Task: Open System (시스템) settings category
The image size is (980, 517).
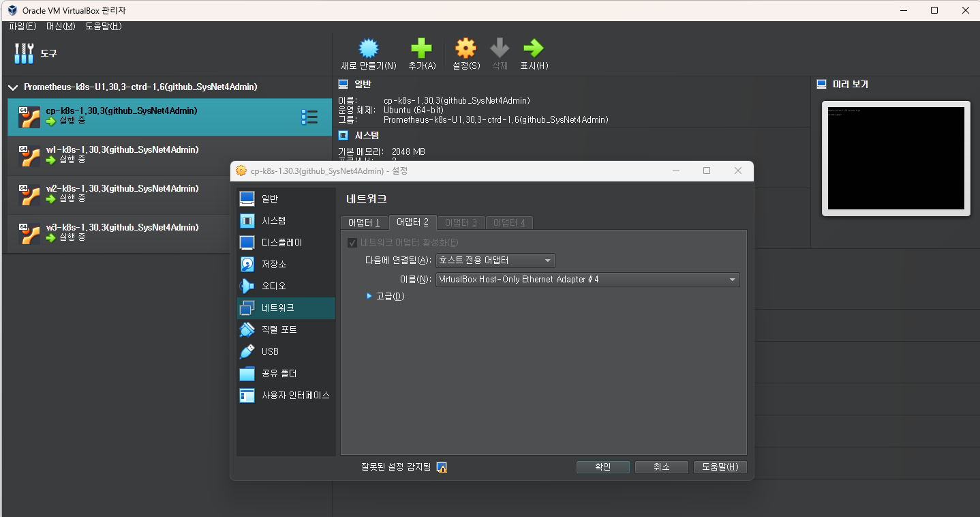Action: 286,220
